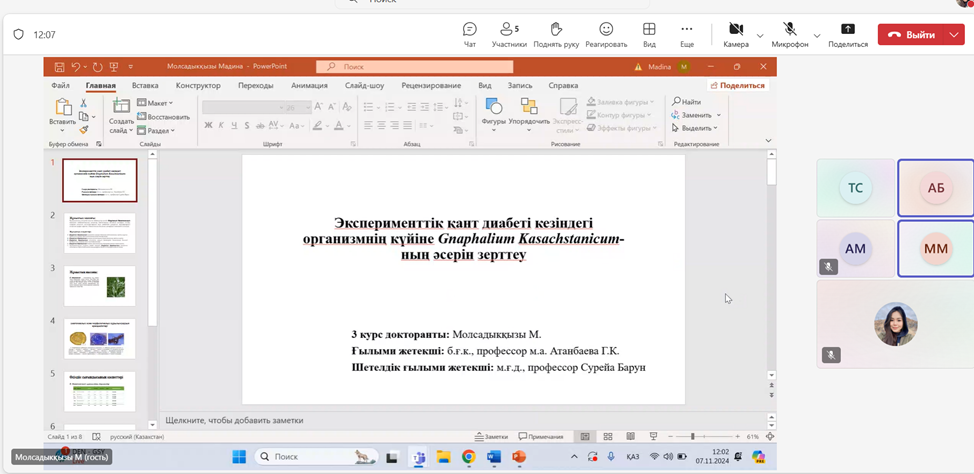Open the Выделить select dropdown

(x=694, y=128)
